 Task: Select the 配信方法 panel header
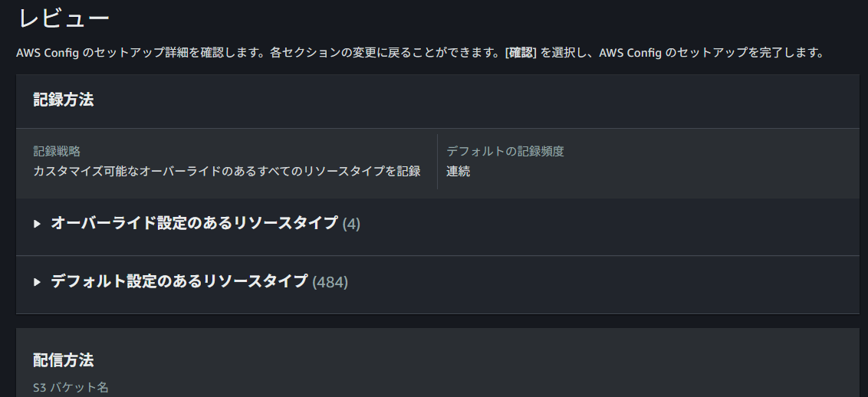coord(64,359)
